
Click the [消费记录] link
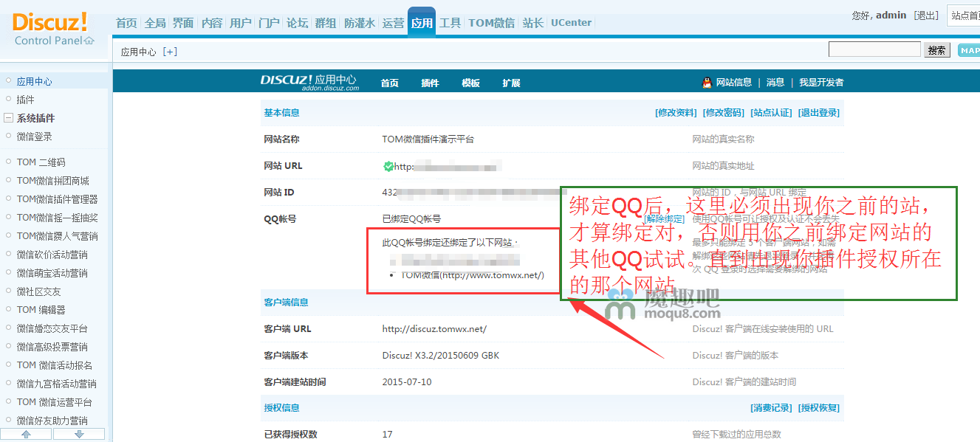(x=771, y=408)
